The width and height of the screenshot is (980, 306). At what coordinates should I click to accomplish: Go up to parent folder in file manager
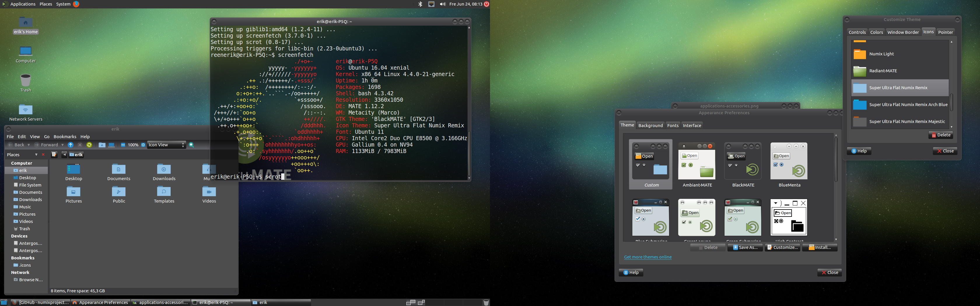tap(70, 145)
